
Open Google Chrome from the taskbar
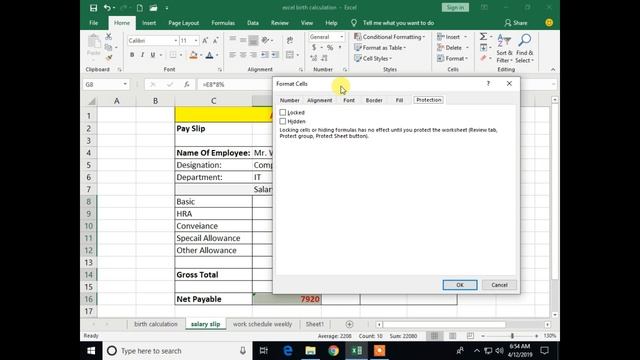click(x=333, y=351)
